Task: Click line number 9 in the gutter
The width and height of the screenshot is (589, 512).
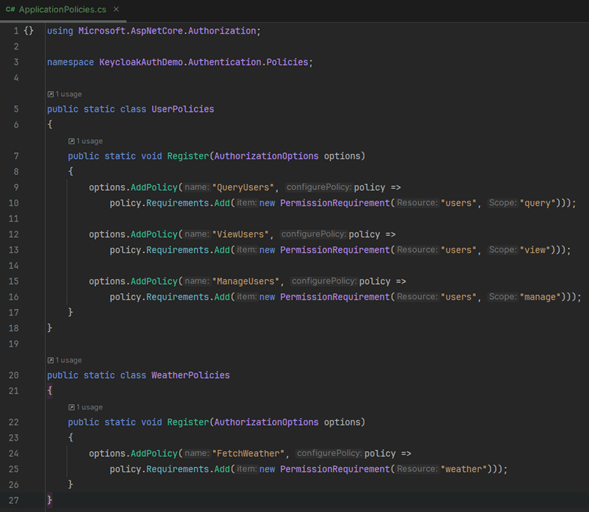Action: click(16, 187)
